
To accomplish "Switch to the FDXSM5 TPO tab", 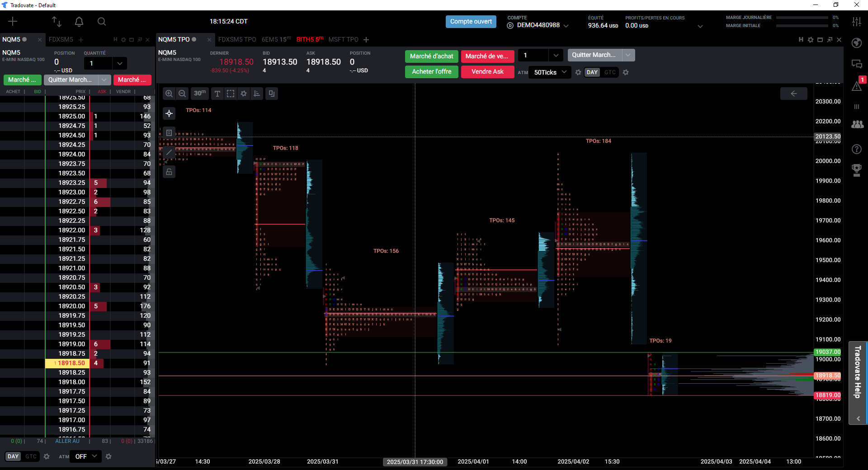I will click(237, 39).
